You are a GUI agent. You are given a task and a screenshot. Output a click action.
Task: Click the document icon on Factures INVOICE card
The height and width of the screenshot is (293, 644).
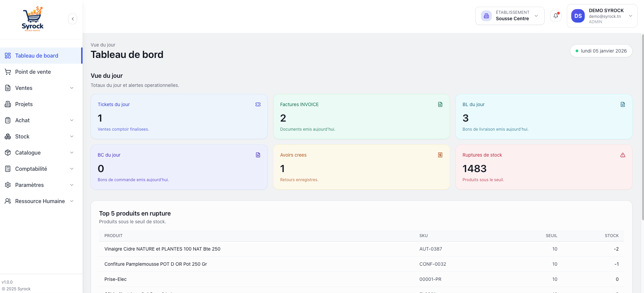440,104
